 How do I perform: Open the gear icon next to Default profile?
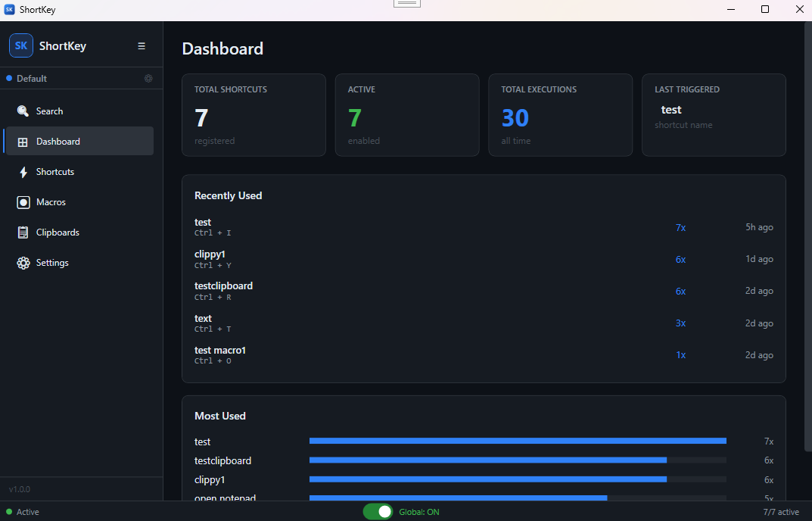(x=148, y=78)
